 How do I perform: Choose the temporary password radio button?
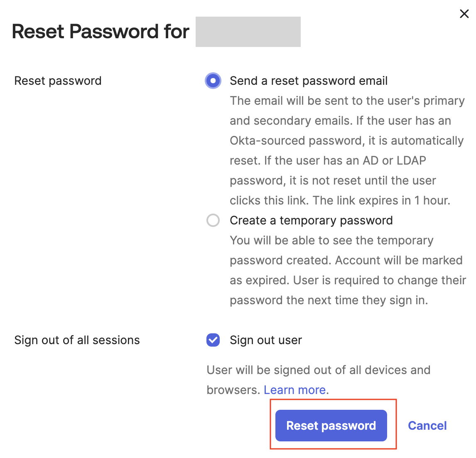213,220
